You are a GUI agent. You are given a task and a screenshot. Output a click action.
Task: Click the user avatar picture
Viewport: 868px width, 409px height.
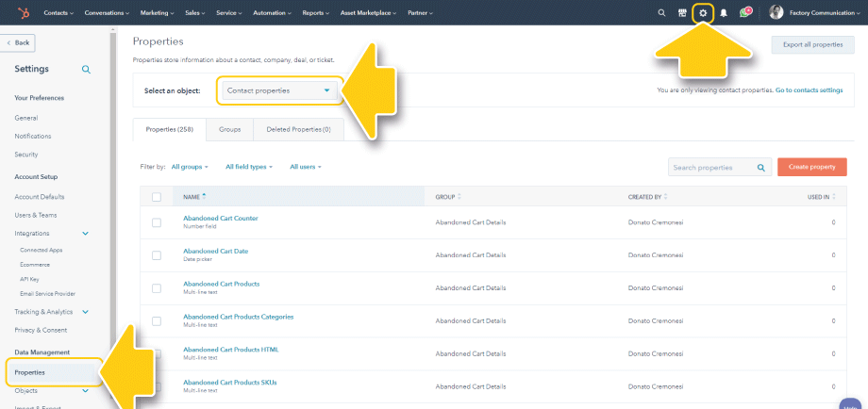pyautogui.click(x=776, y=12)
